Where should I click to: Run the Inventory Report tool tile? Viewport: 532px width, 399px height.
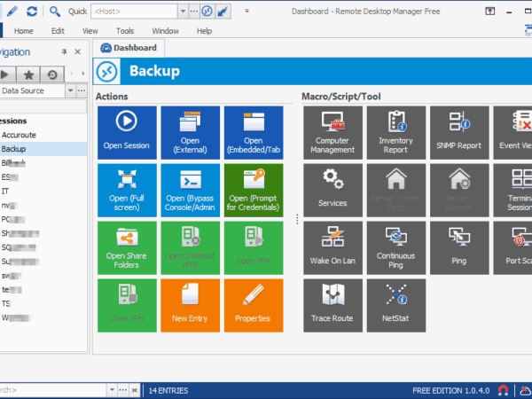(x=396, y=133)
